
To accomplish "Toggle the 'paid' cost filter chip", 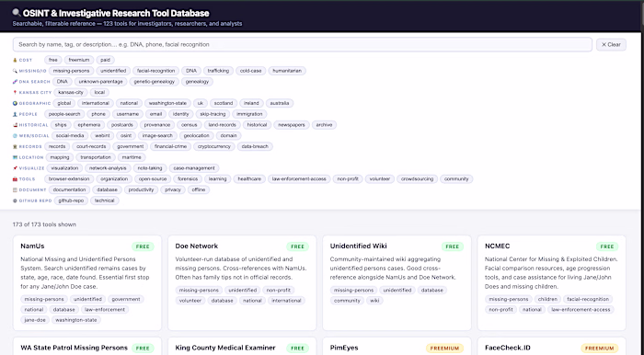I will [x=105, y=60].
